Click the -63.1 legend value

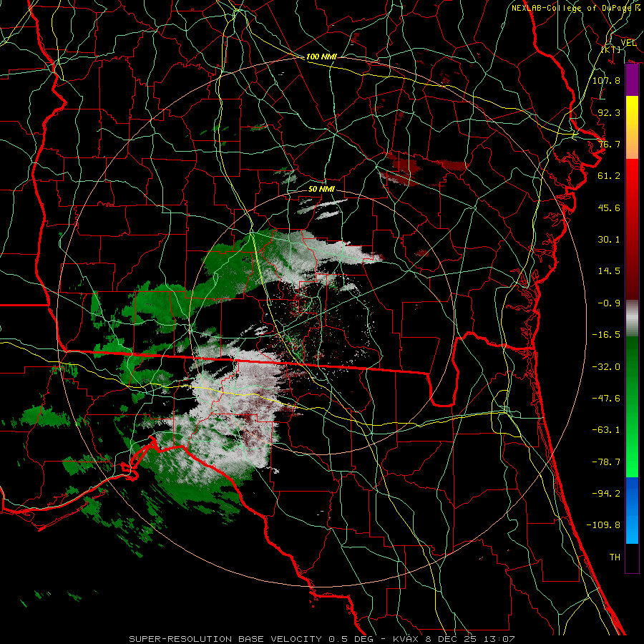coord(606,430)
